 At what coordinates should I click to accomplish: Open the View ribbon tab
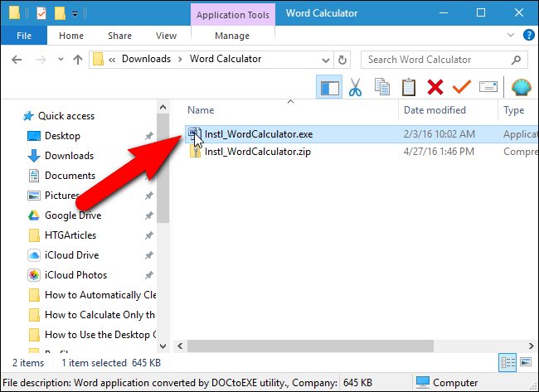click(x=166, y=36)
